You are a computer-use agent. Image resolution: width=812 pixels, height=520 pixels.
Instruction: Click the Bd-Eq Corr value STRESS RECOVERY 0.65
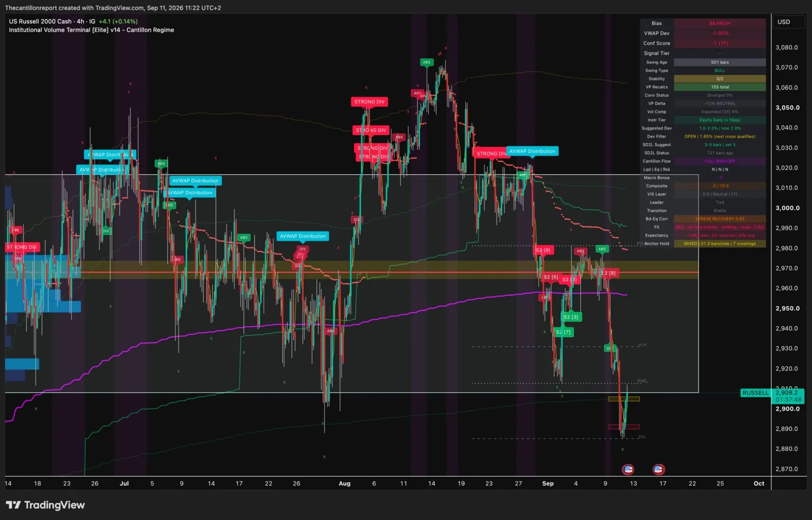[x=720, y=219]
